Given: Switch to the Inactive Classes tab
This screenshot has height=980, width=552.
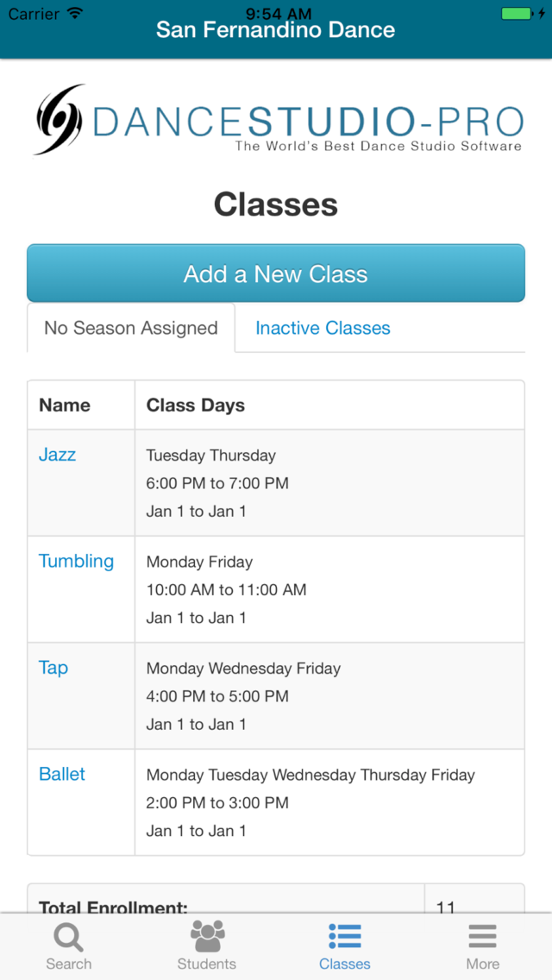Looking at the screenshot, I should (x=323, y=328).
